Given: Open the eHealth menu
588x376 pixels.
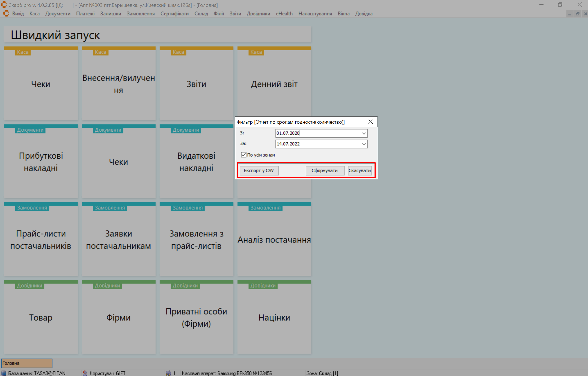Looking at the screenshot, I should (284, 14).
